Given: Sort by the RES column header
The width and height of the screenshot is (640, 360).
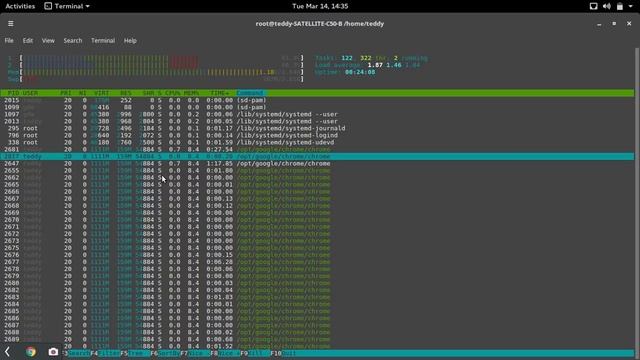Looking at the screenshot, I should (126, 93).
